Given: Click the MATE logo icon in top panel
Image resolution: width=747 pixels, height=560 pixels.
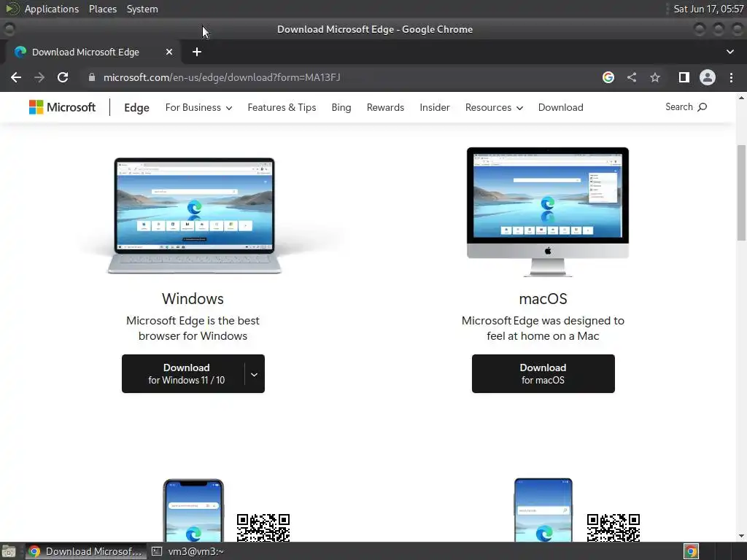Looking at the screenshot, I should [12, 9].
